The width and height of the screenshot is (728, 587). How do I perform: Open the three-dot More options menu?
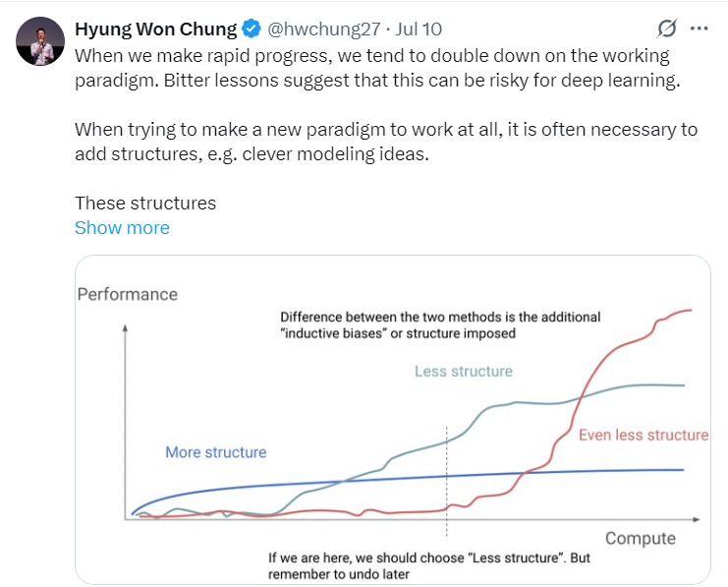click(x=700, y=28)
